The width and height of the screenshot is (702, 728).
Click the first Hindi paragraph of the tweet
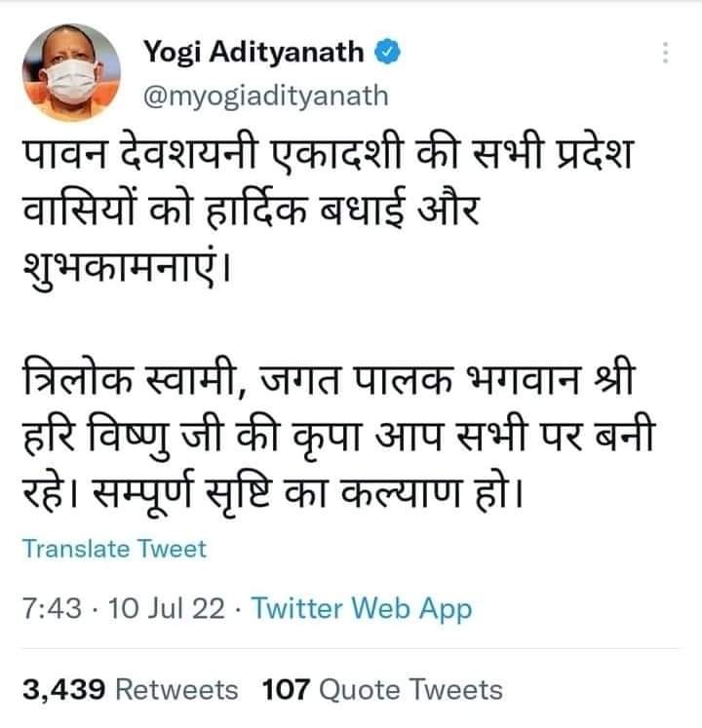coord(328,211)
